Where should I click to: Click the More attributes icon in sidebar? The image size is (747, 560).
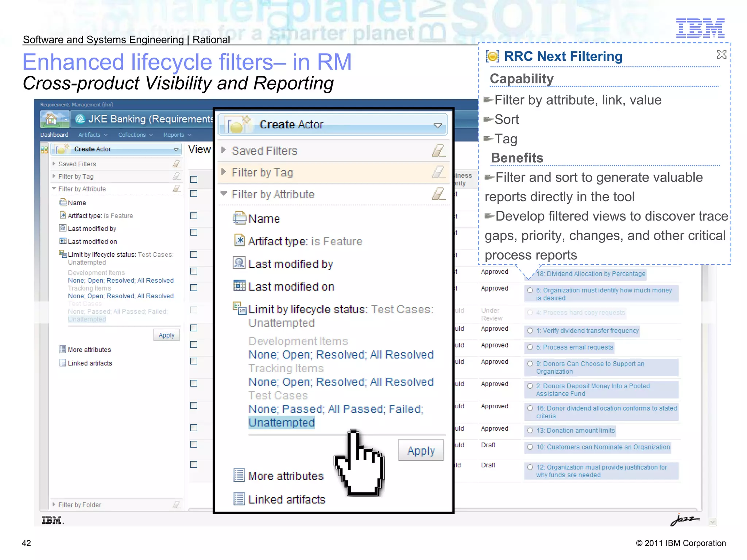coord(63,349)
